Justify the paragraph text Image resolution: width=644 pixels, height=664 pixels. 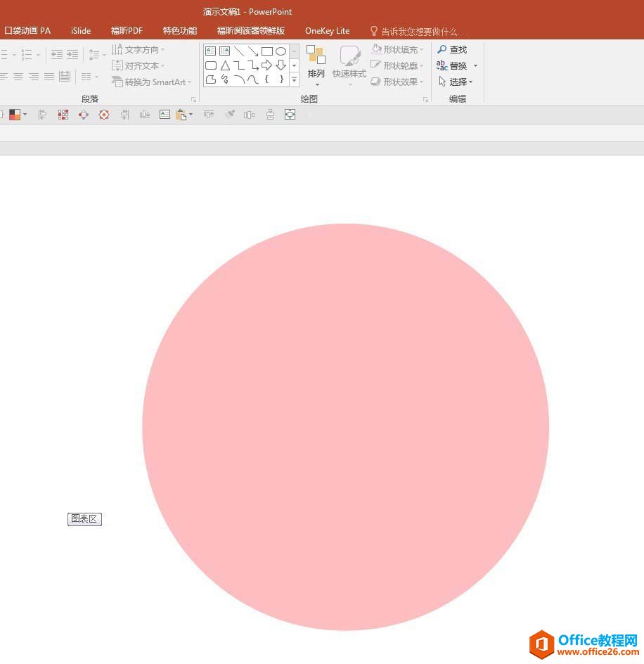(49, 77)
